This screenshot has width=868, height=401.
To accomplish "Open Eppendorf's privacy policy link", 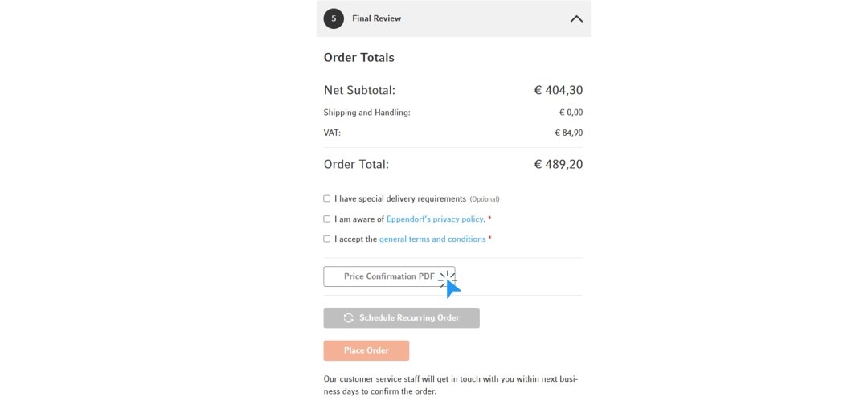I will (435, 219).
